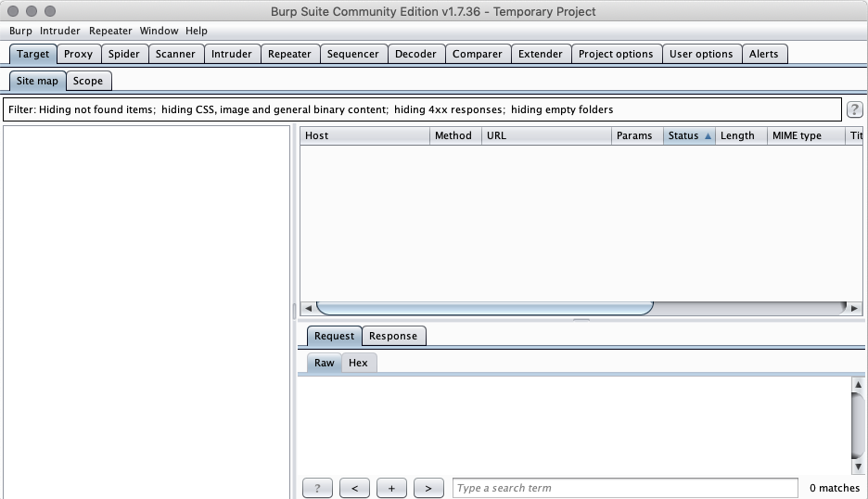
Task: Switch to the Spider tab
Action: 124,54
